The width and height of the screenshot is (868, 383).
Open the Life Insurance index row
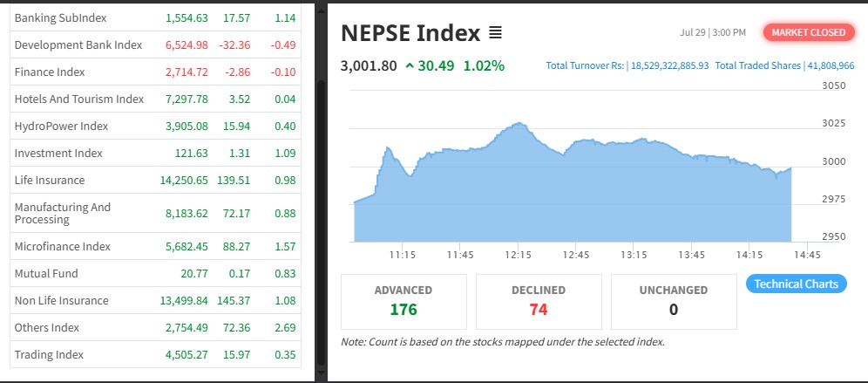[x=50, y=180]
